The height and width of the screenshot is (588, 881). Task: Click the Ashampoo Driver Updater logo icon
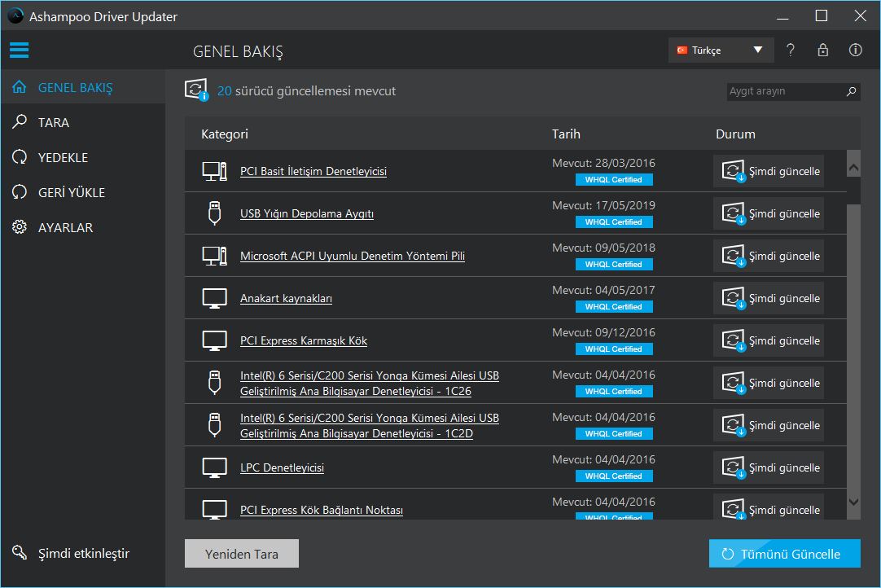coord(15,15)
